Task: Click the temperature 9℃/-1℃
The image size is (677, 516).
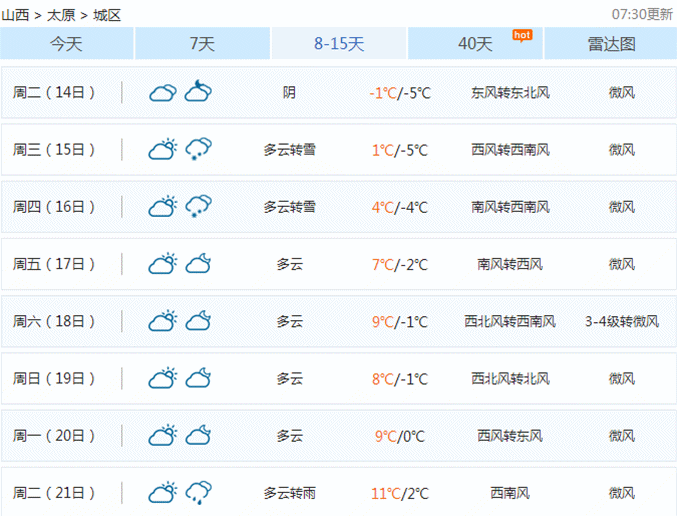Action: pos(400,322)
